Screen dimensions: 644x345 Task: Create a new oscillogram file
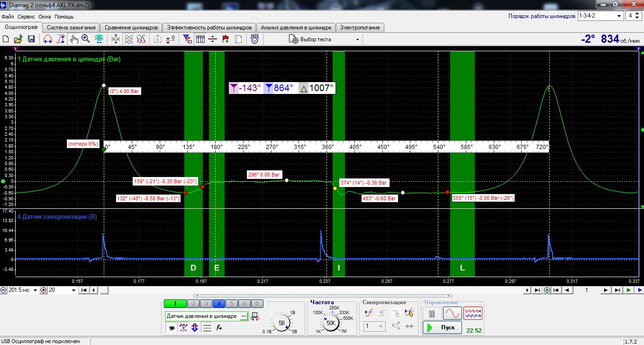tap(6, 39)
